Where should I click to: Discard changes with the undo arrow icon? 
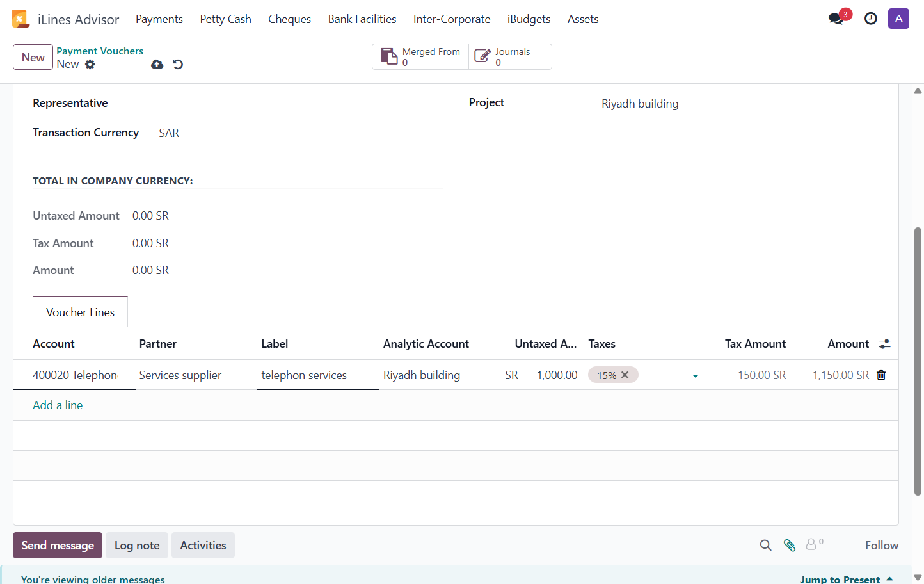pos(178,64)
